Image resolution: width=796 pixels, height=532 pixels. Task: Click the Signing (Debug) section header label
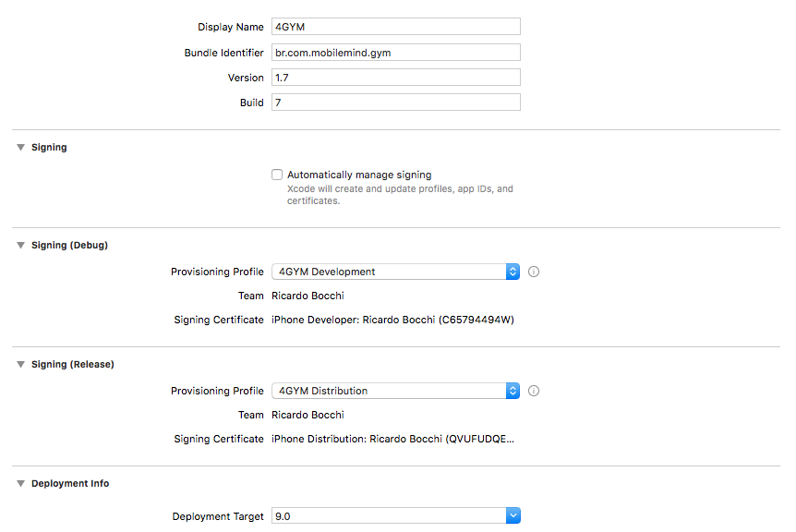coord(69,245)
